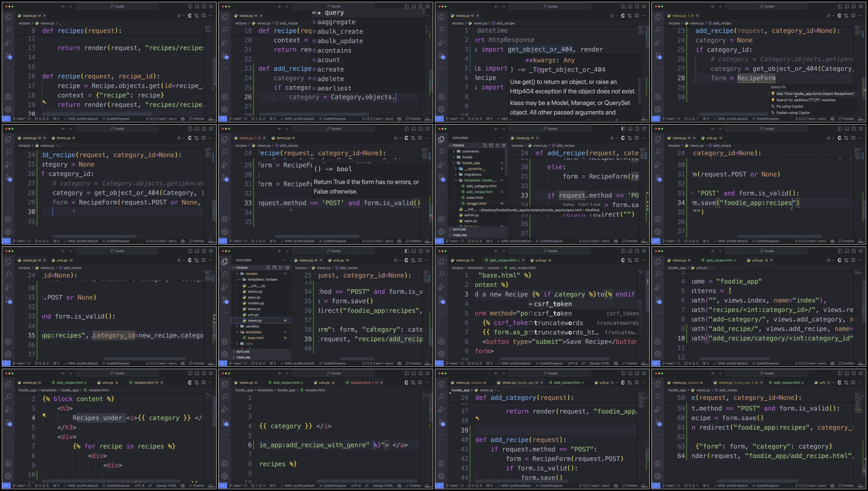The width and height of the screenshot is (868, 491).
Task: Click 'AWS: profile:default' in query suggestions window
Action: 297,119
